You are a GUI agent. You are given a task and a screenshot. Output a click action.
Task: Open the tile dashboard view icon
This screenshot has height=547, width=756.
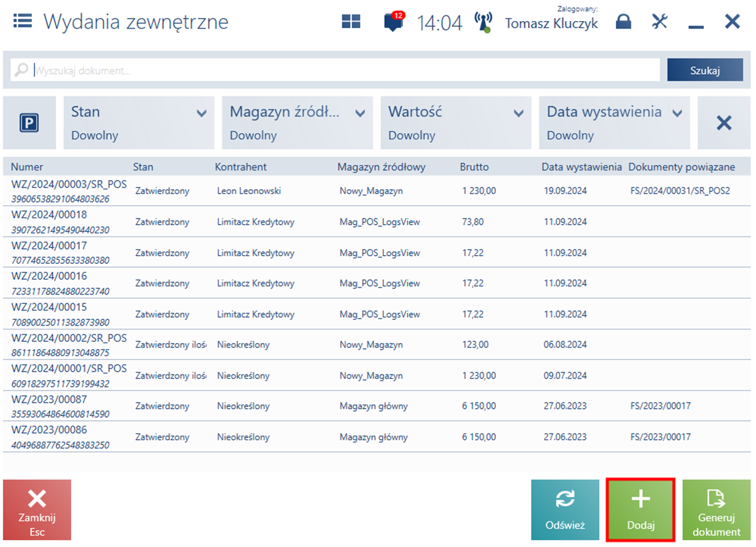point(351,22)
